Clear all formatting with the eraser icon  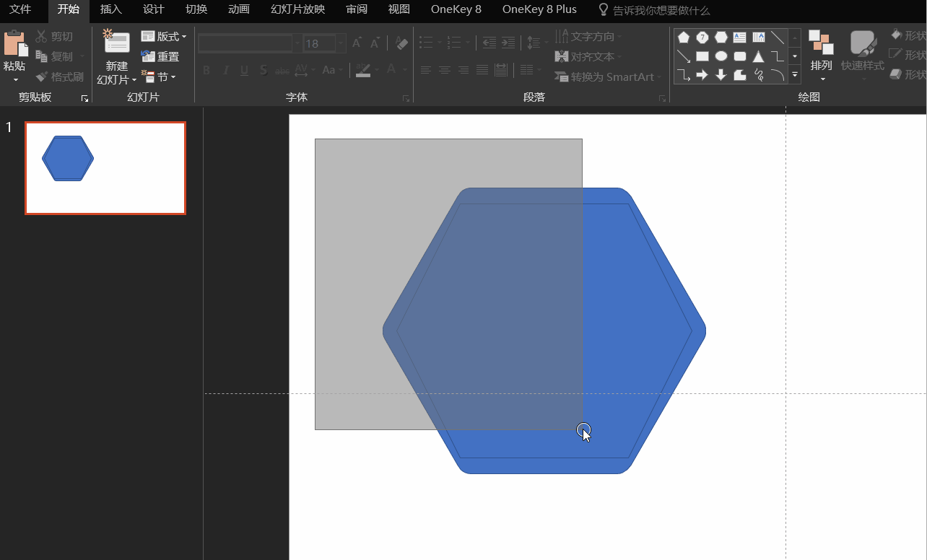[402, 43]
